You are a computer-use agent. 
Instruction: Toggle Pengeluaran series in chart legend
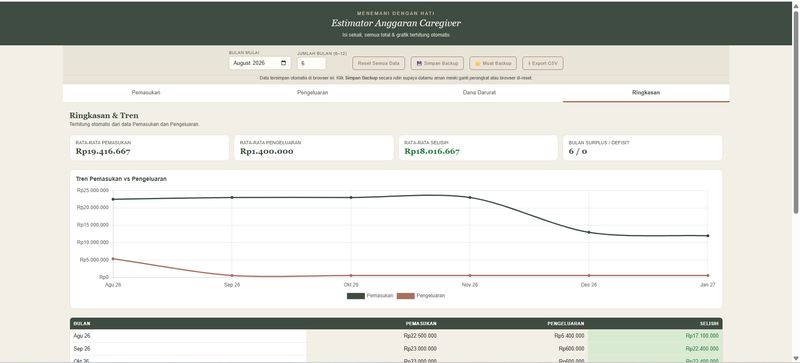coord(421,296)
